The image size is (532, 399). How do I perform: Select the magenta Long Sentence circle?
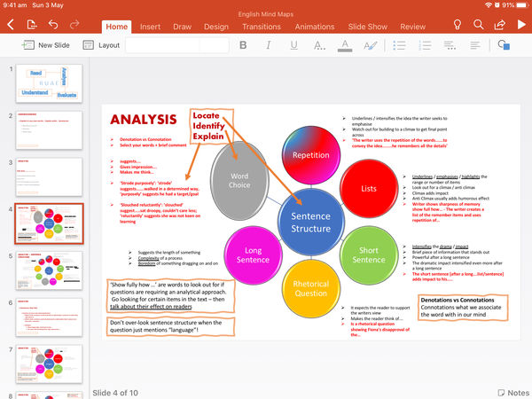(x=253, y=255)
